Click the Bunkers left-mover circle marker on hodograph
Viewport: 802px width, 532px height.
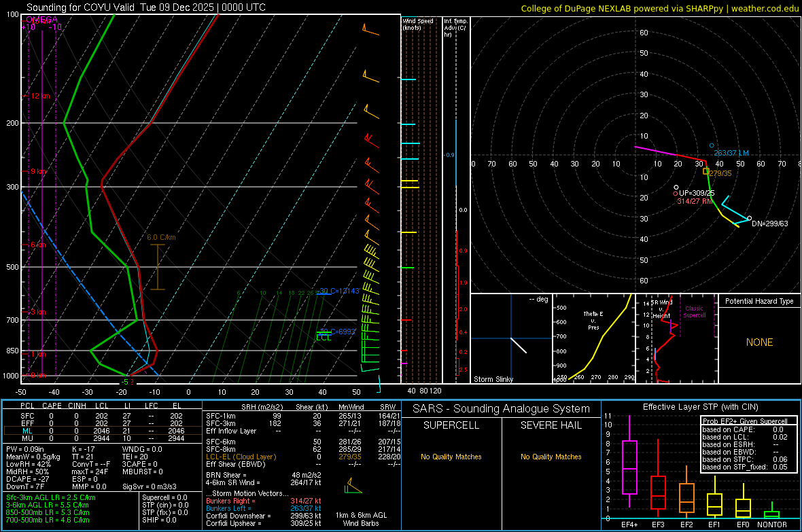coord(712,146)
